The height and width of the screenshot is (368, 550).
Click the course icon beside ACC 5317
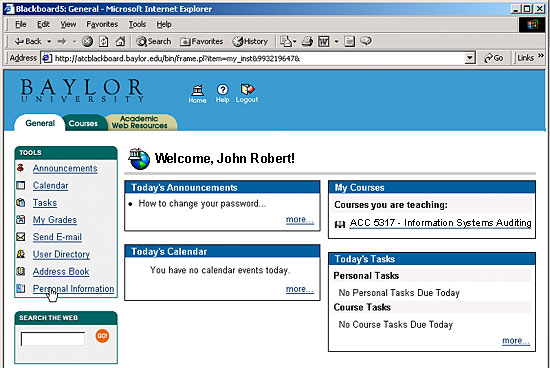tap(340, 225)
